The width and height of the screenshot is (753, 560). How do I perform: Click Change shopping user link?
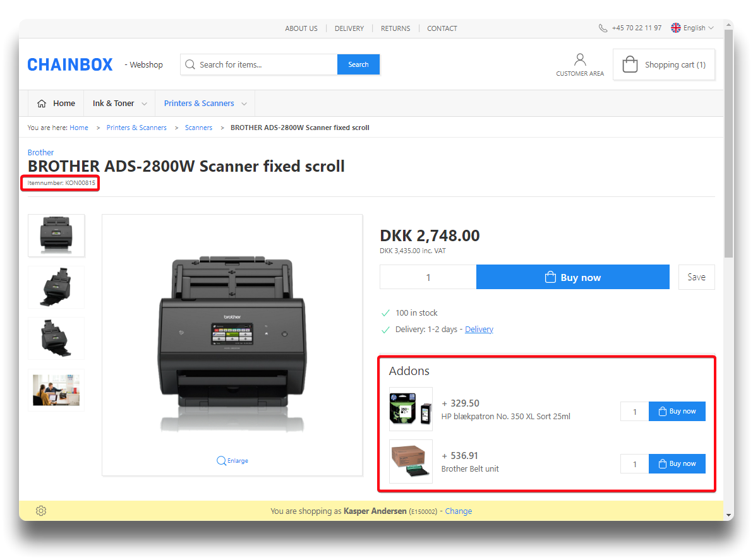tap(458, 511)
